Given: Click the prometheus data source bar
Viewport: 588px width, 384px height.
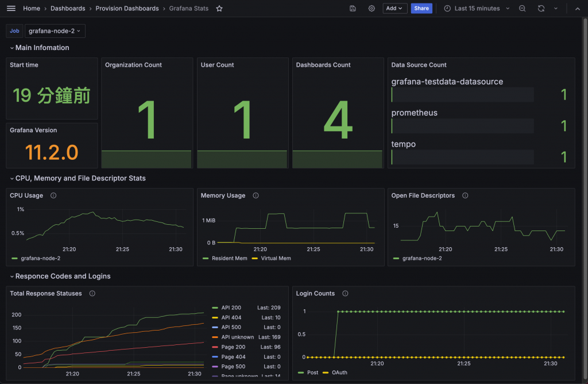Looking at the screenshot, I should [x=462, y=126].
